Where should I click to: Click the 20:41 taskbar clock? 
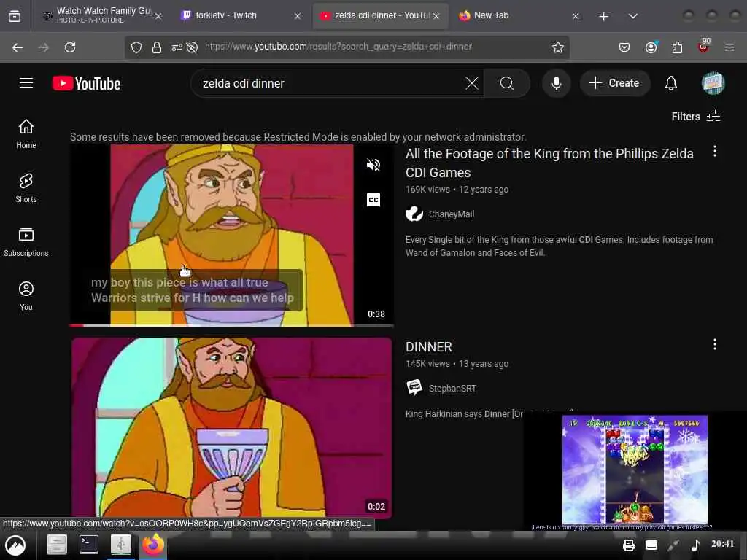[723, 544]
